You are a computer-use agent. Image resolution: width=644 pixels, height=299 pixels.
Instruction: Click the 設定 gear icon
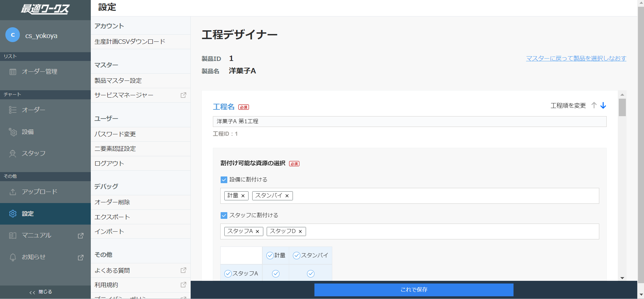(x=13, y=213)
